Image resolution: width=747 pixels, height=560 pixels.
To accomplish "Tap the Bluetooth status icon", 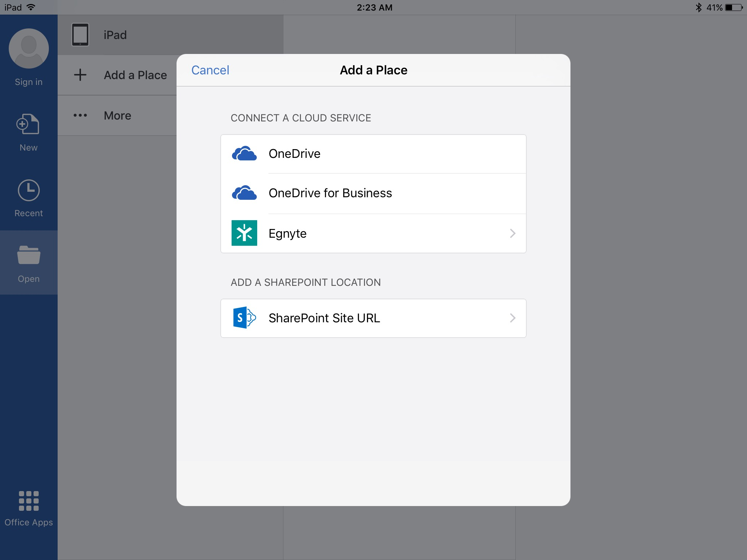I will click(698, 7).
